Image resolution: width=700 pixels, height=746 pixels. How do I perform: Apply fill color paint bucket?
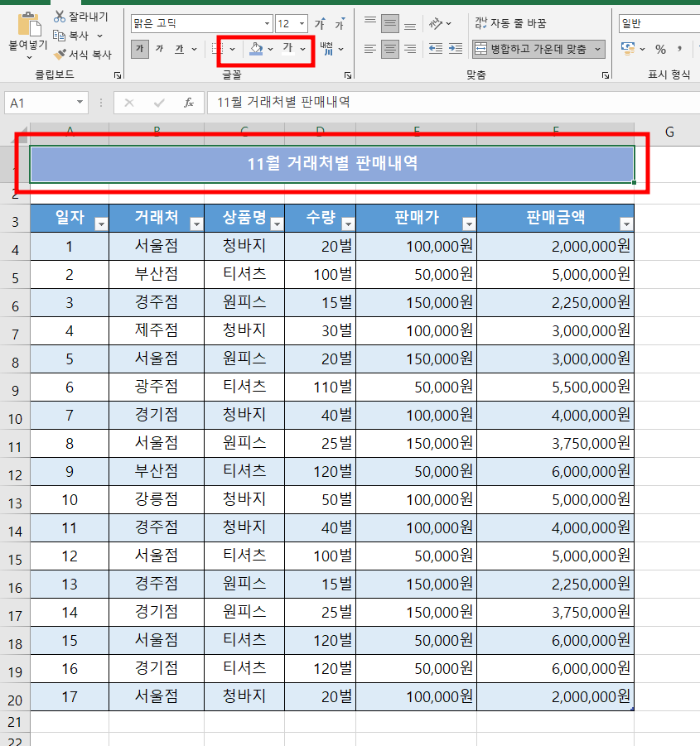256,49
